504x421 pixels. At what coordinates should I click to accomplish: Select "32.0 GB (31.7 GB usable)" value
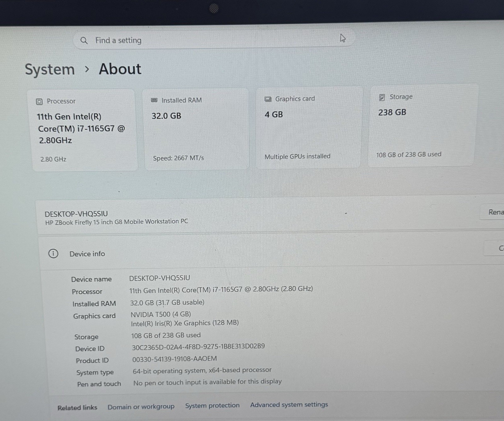coord(167,303)
